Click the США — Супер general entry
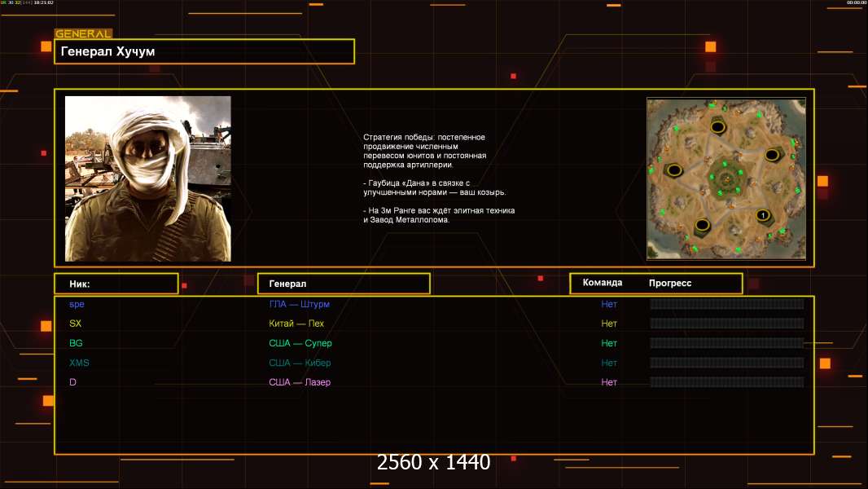 click(300, 343)
